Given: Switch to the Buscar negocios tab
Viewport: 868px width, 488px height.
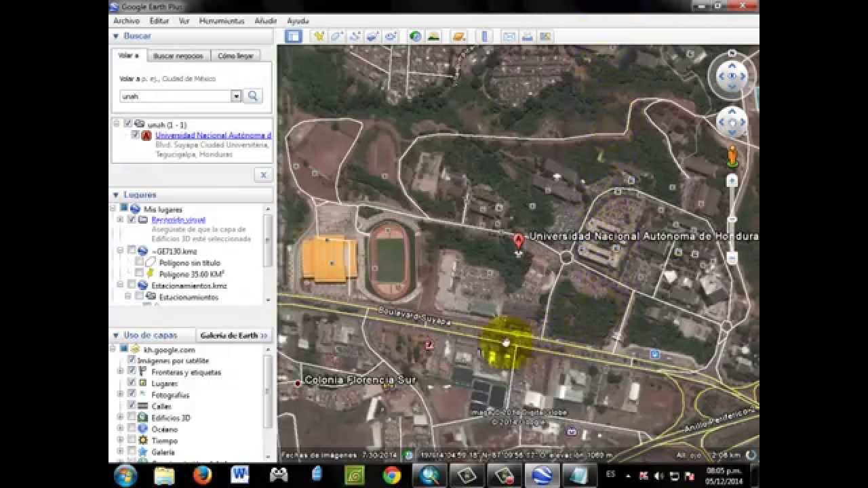Looking at the screenshot, I should click(x=178, y=56).
